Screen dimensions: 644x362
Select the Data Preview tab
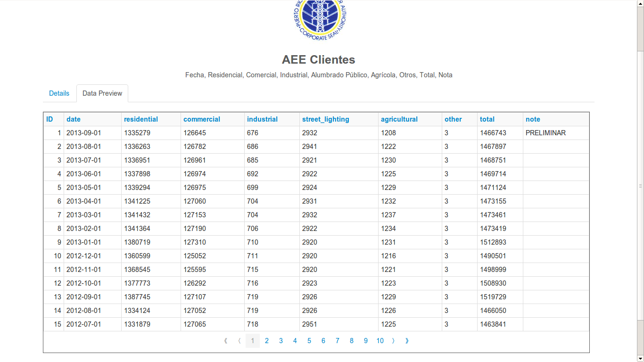[102, 93]
